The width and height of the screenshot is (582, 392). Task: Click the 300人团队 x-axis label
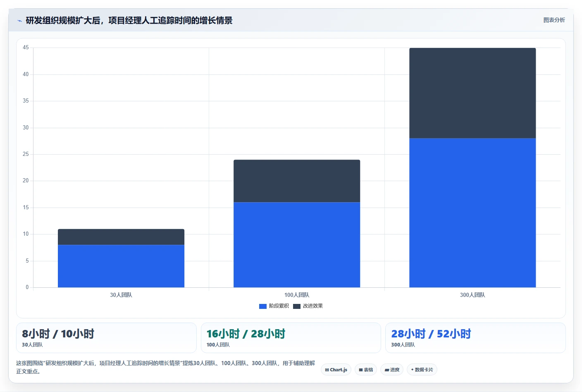click(x=472, y=295)
